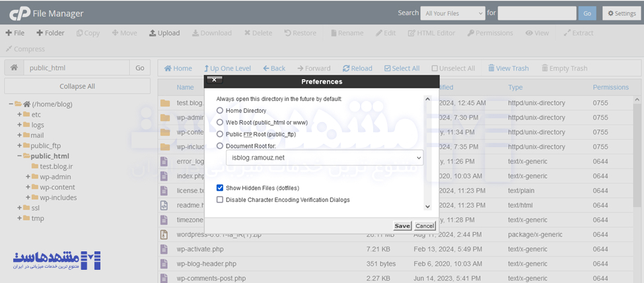Select Document Root for radio option
The height and width of the screenshot is (283, 644).
(220, 146)
